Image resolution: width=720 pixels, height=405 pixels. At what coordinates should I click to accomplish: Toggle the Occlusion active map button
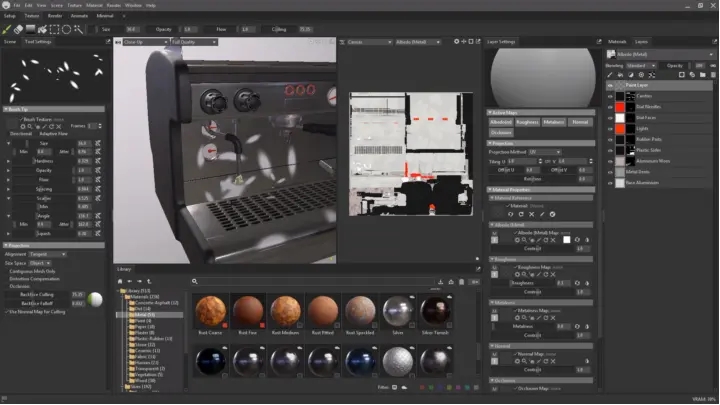501,133
